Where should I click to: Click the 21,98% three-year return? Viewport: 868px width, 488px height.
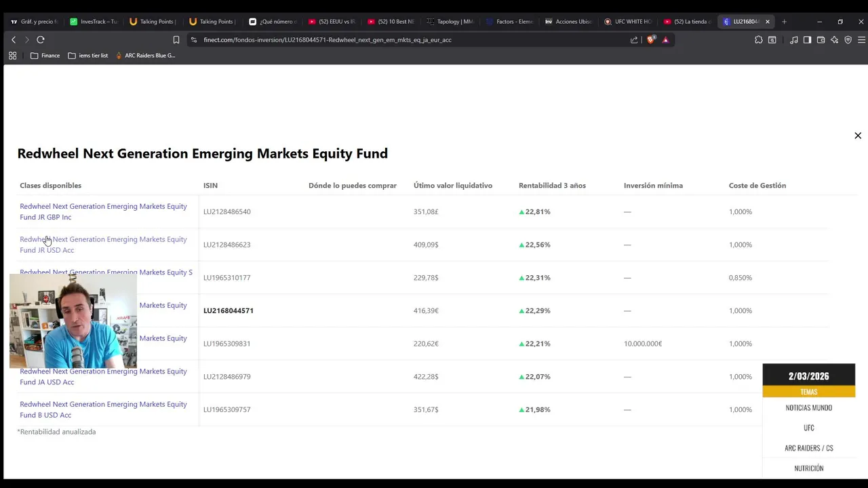pyautogui.click(x=535, y=409)
